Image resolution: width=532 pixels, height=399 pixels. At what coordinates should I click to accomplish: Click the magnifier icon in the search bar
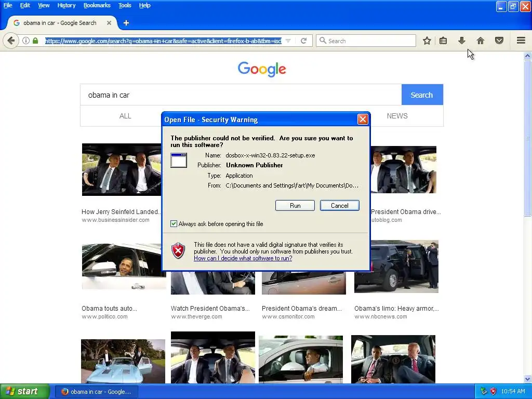[323, 41]
